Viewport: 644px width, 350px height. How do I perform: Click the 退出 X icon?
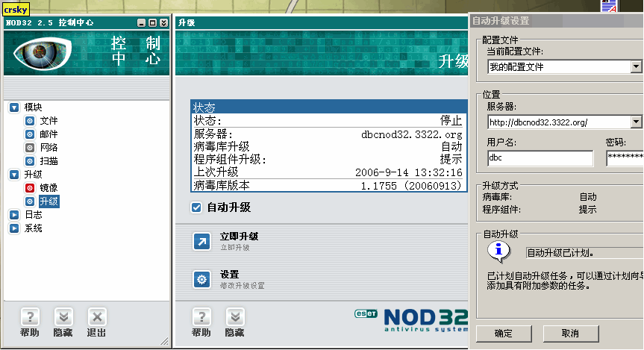97,316
